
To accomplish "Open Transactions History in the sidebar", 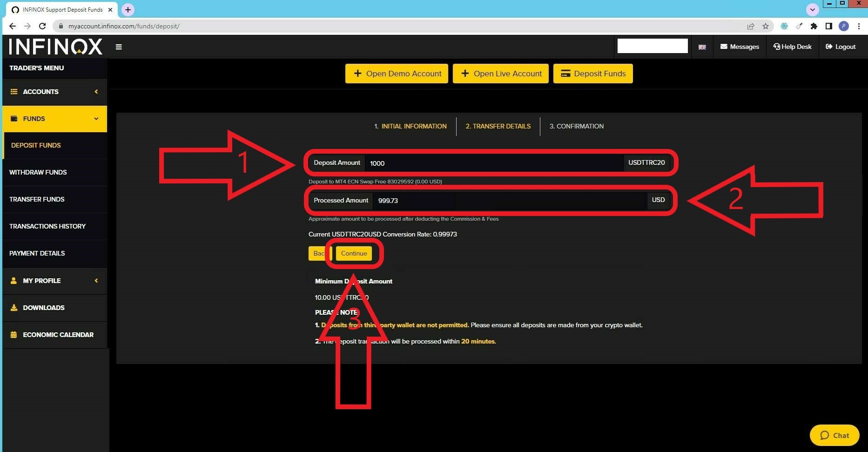I will click(x=54, y=226).
